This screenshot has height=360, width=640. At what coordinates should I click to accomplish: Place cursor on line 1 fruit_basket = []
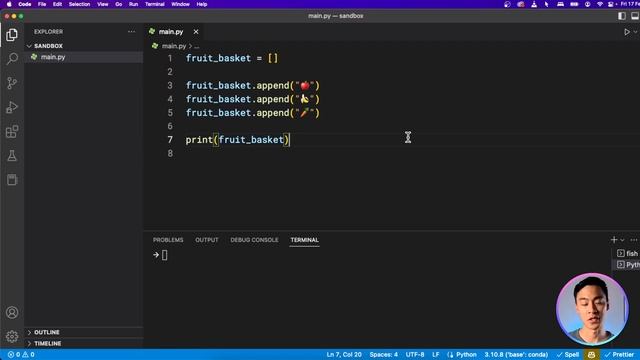pos(231,58)
